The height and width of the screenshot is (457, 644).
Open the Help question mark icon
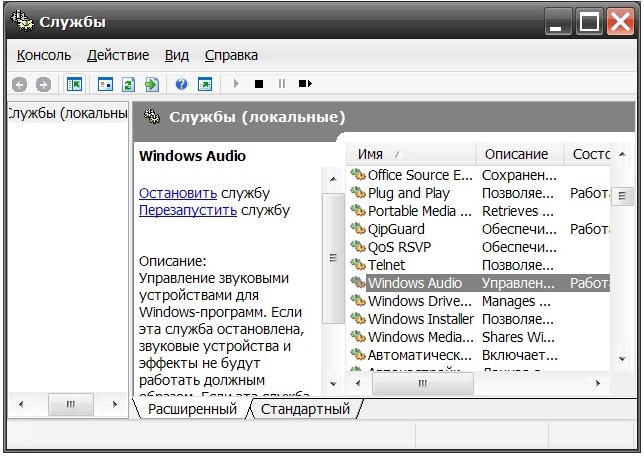click(181, 84)
